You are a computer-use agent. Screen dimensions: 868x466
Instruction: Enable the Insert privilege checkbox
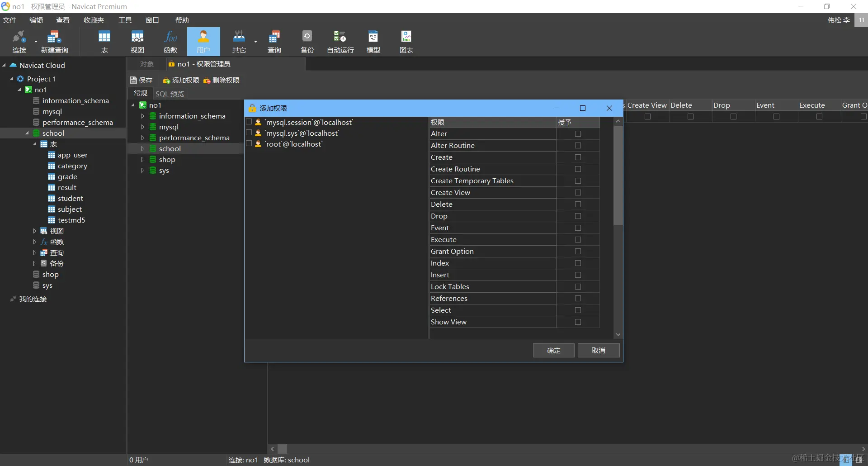[x=578, y=275]
